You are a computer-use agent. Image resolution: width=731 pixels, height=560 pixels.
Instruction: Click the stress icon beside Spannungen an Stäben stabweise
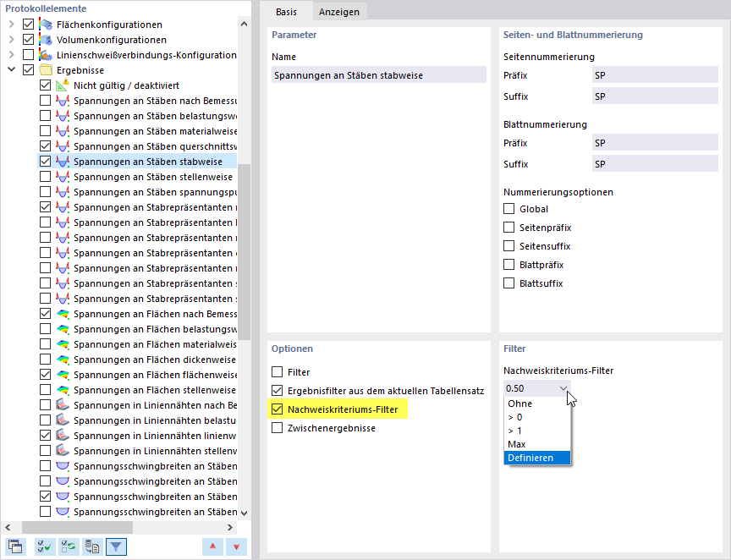[63, 162]
